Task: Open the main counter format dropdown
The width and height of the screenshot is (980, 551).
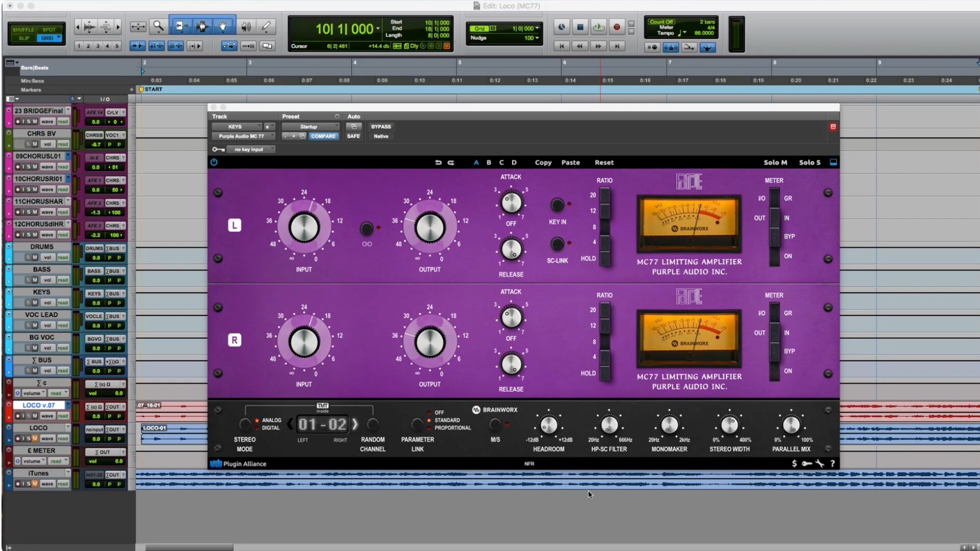Action: click(378, 29)
